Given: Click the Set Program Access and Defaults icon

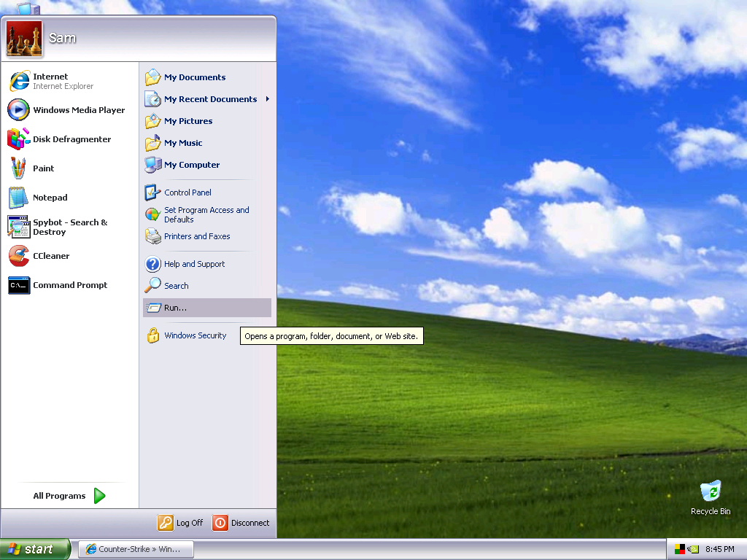Looking at the screenshot, I should pyautogui.click(x=153, y=214).
